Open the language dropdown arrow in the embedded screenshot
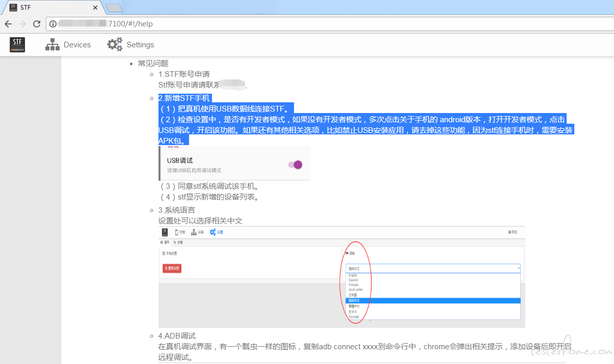The height and width of the screenshot is (364, 614). click(519, 268)
